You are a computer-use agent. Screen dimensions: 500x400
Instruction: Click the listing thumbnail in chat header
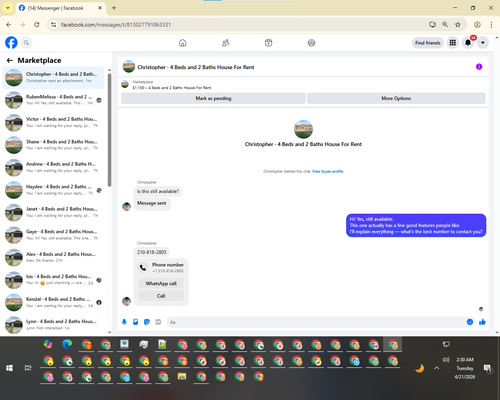pyautogui.click(x=129, y=67)
